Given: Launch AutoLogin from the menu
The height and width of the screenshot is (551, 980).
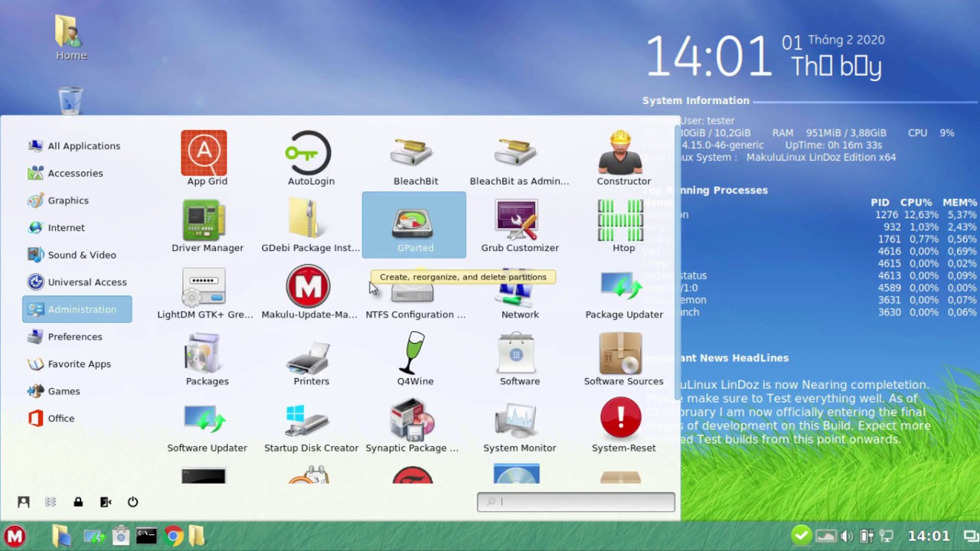Looking at the screenshot, I should (311, 158).
